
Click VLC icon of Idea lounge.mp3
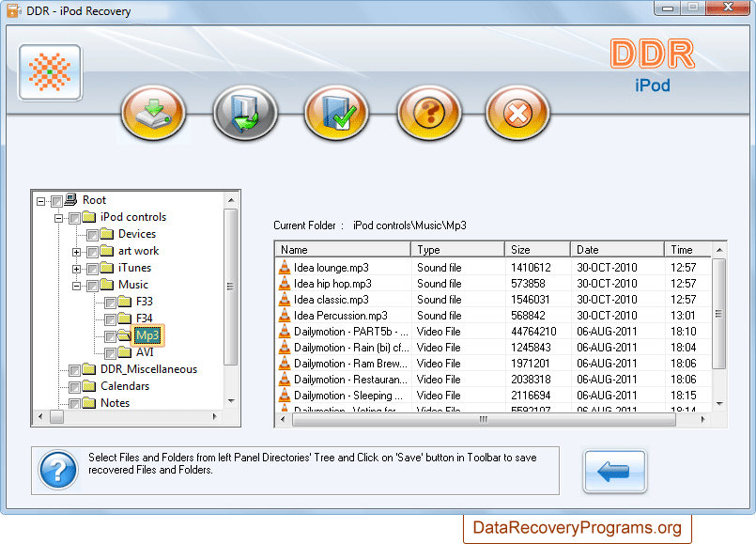point(285,267)
